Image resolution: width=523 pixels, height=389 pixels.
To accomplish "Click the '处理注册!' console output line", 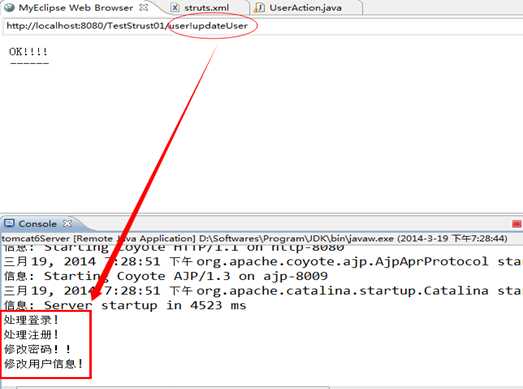I will [x=31, y=335].
